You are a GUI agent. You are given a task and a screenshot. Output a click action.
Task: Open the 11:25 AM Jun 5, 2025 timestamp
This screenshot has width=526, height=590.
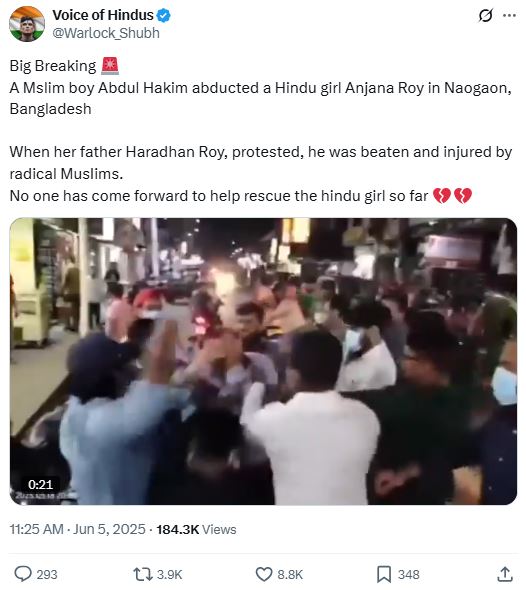point(78,529)
